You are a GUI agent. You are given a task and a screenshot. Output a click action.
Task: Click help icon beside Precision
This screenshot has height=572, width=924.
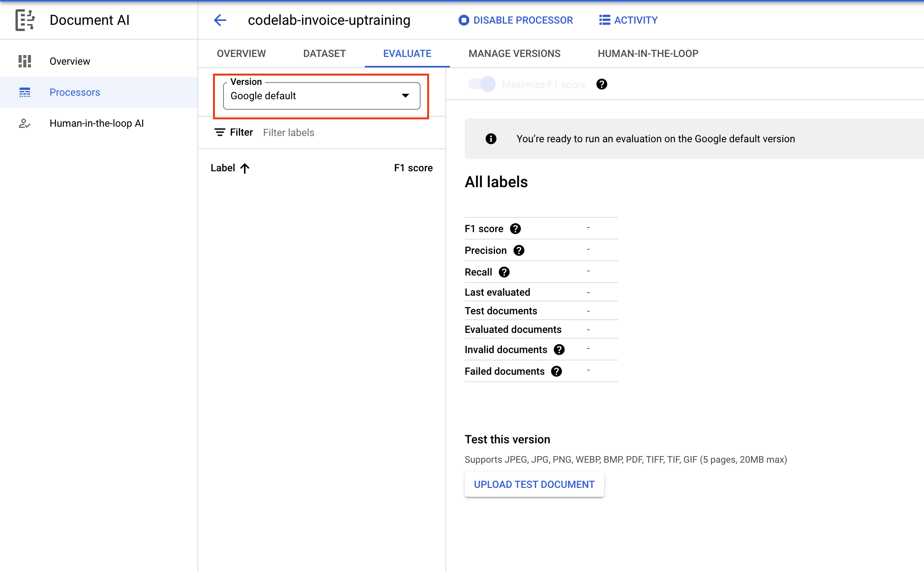(519, 250)
